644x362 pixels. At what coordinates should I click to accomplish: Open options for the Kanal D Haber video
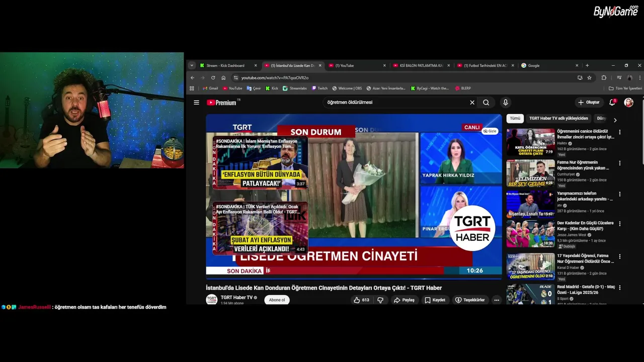coord(620,256)
